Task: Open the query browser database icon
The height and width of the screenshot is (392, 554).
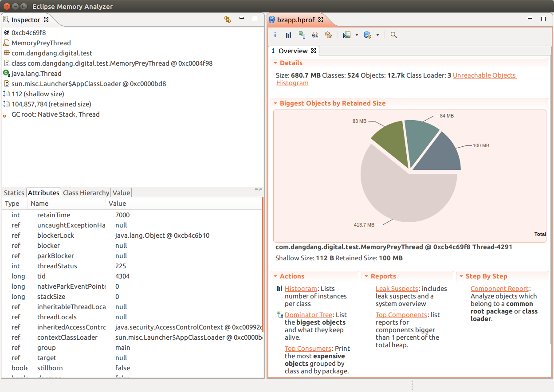Action: [x=367, y=35]
